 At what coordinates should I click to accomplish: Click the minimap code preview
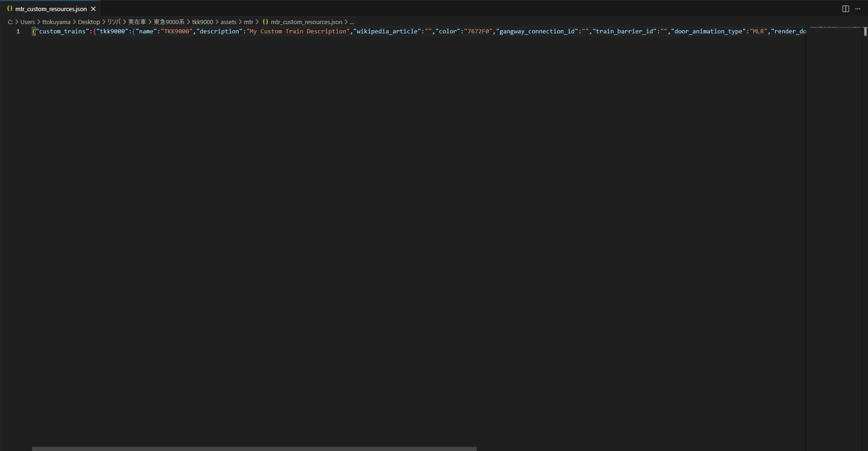(x=835, y=27)
